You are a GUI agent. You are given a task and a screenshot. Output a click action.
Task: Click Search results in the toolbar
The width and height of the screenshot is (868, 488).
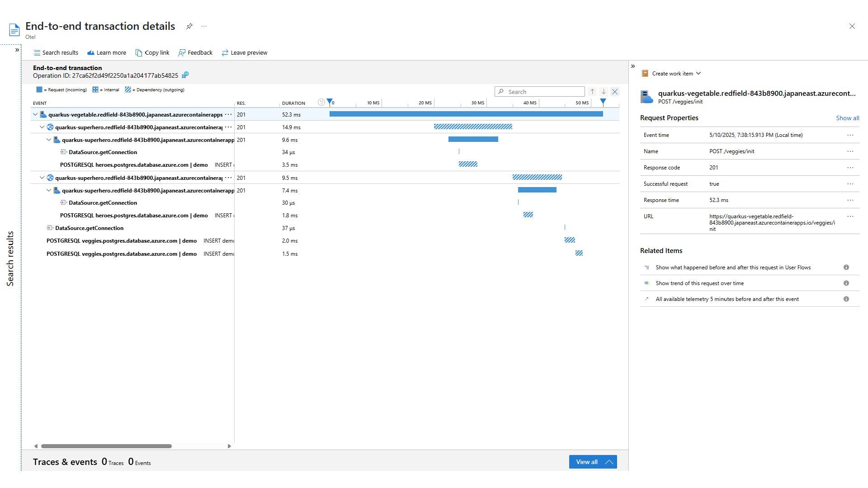56,53
